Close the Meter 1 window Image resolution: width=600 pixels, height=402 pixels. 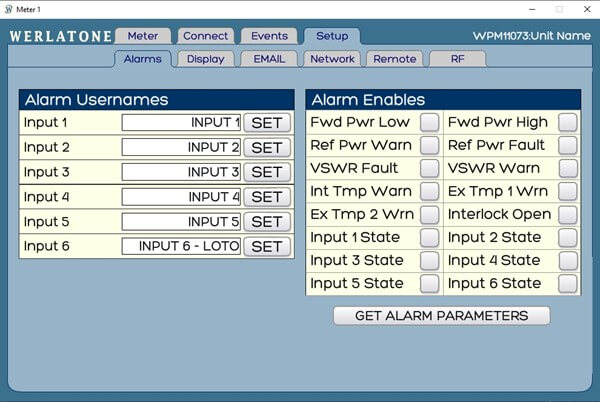coord(587,9)
